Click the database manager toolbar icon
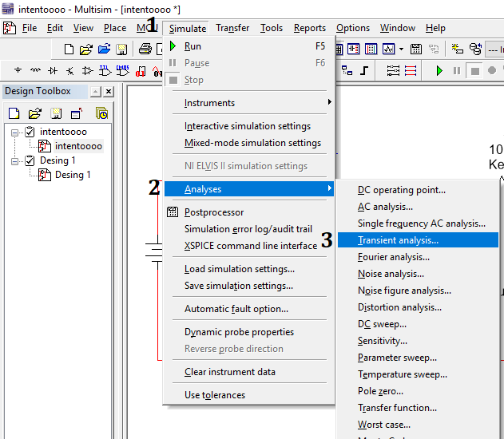The height and width of the screenshot is (439, 504). point(475,49)
